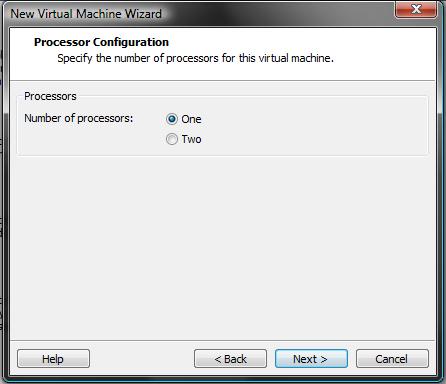Viewport: 446px width, 384px height.
Task: Proceed with the Next > button
Action: [311, 359]
